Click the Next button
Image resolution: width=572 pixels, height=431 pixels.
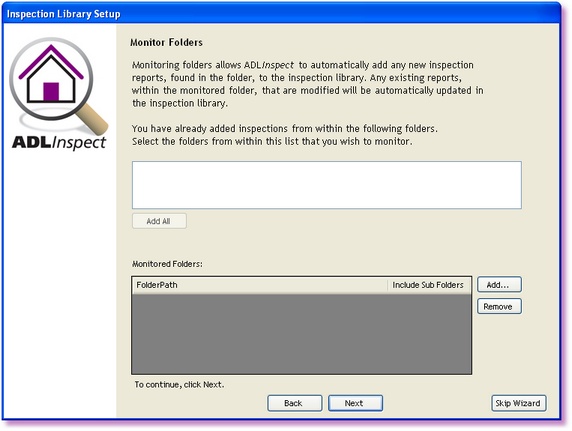(355, 403)
